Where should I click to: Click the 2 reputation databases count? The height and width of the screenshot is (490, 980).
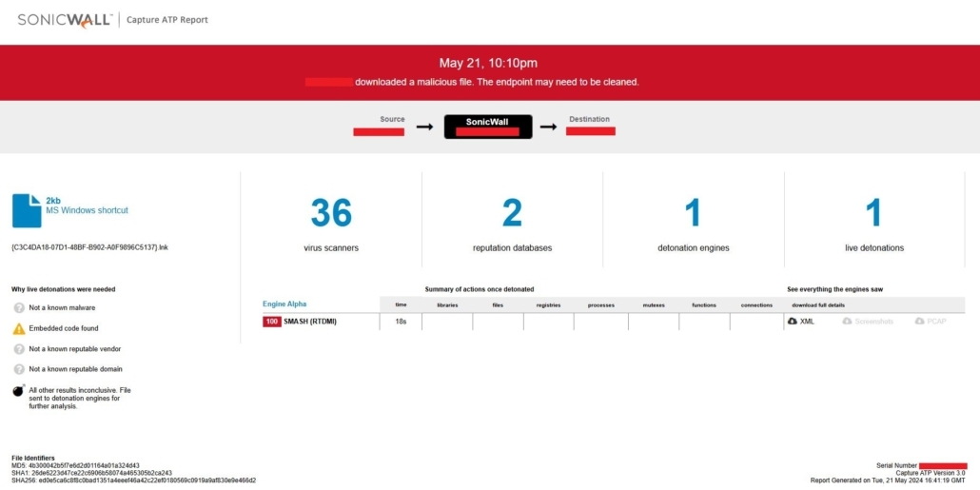click(512, 212)
